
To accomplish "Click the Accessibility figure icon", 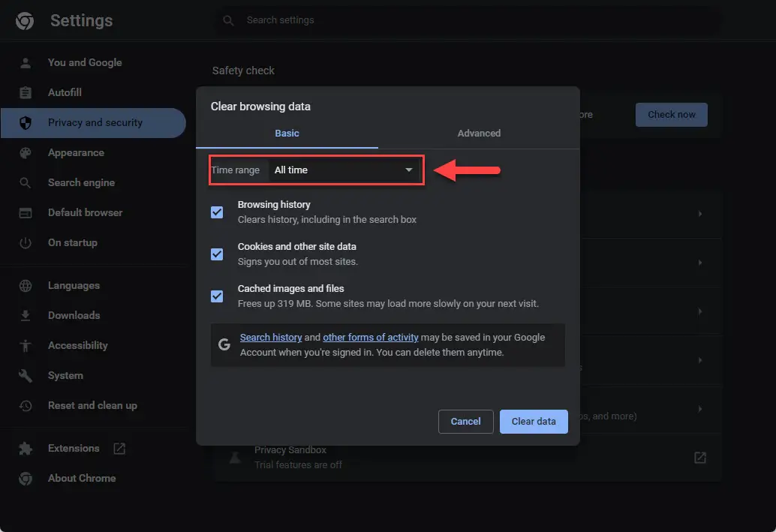I will 26,345.
